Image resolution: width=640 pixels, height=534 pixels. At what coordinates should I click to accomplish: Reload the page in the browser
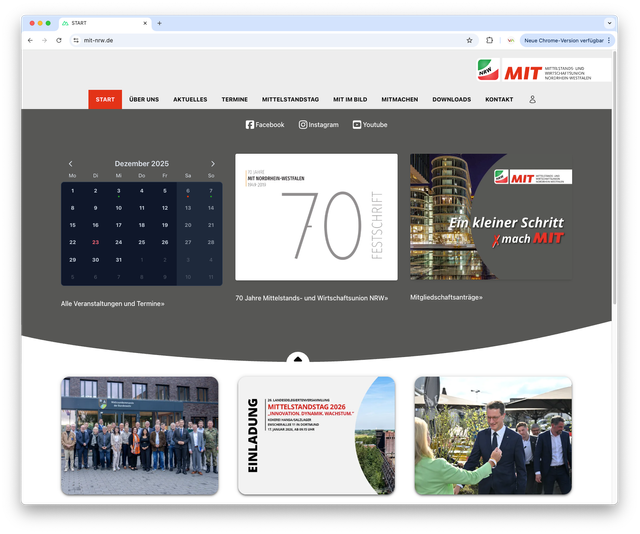(59, 40)
